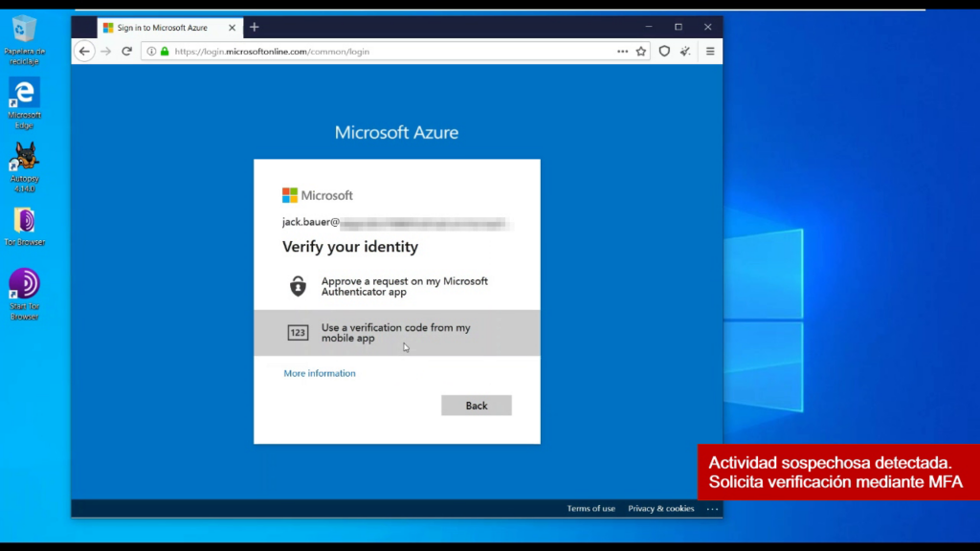Viewport: 980px width, 551px height.
Task: Select the Autopsy 4.14.0 desktop shortcut
Action: (x=24, y=167)
